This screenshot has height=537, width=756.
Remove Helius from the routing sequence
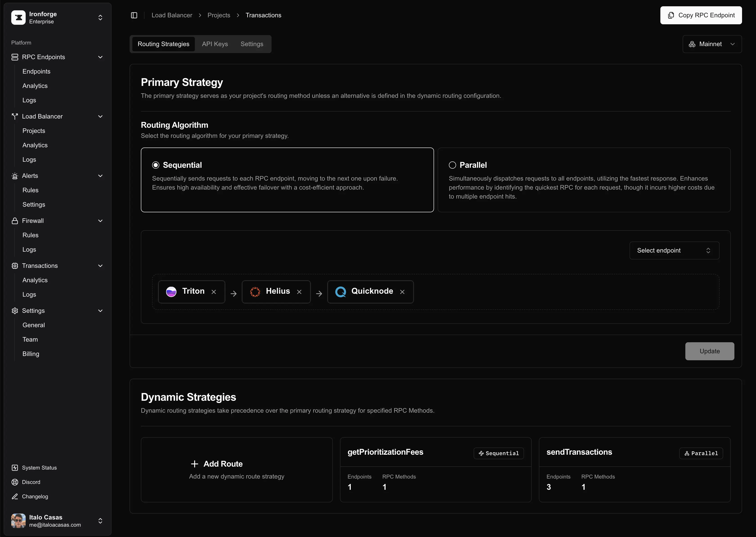[x=299, y=292]
